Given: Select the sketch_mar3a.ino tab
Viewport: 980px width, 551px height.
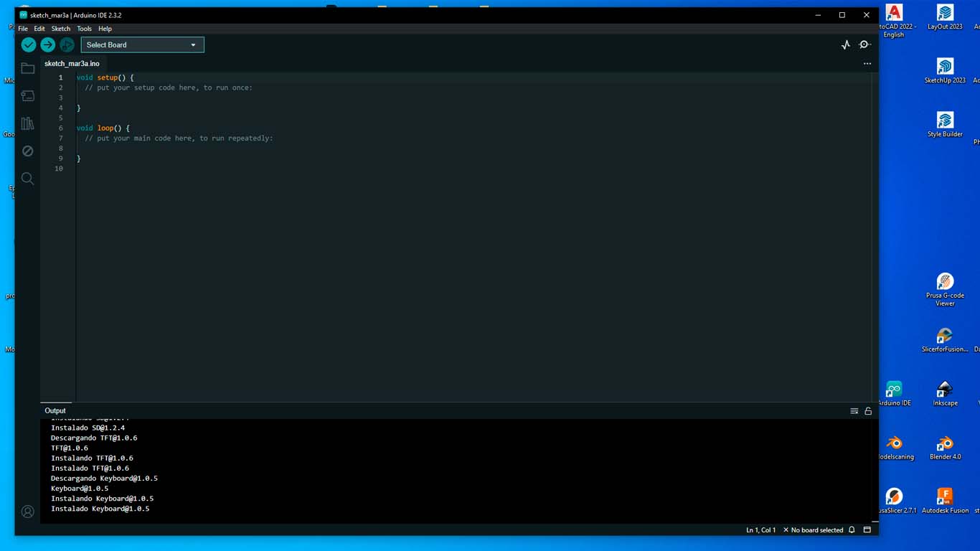Looking at the screenshot, I should tap(72, 64).
